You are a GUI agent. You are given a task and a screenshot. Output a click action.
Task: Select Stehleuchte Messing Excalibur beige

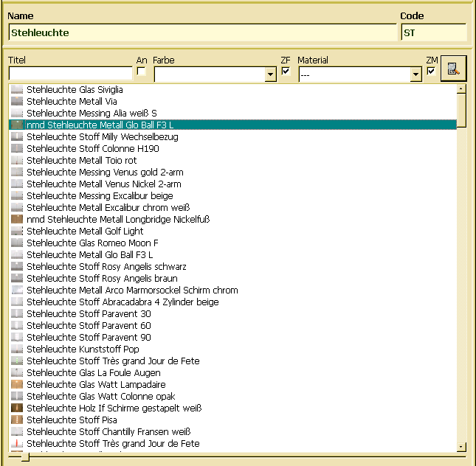[100, 196]
